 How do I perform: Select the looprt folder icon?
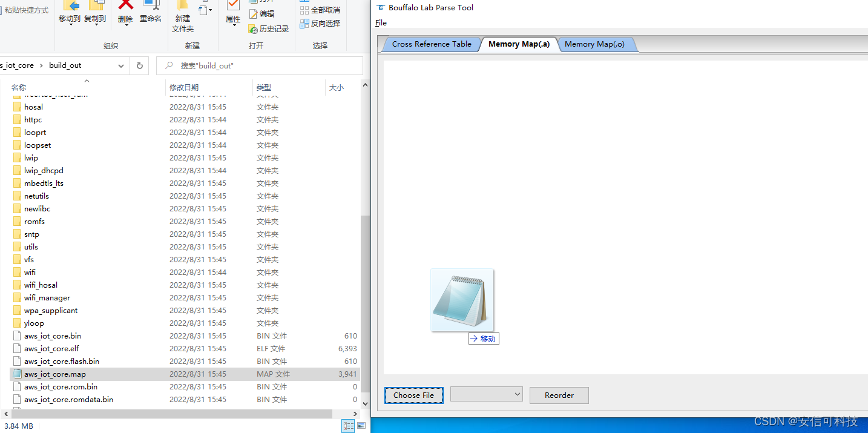coord(17,133)
